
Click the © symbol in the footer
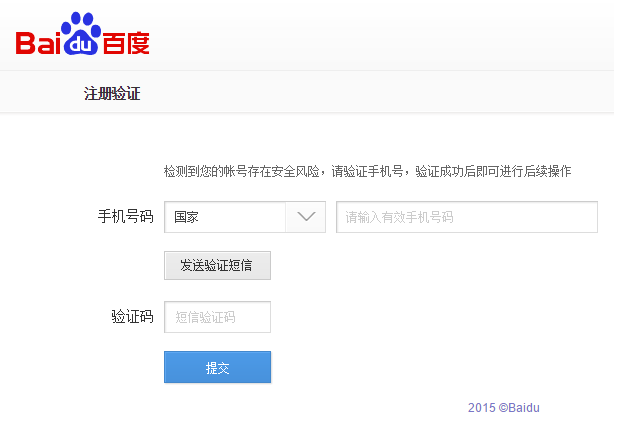pos(503,408)
